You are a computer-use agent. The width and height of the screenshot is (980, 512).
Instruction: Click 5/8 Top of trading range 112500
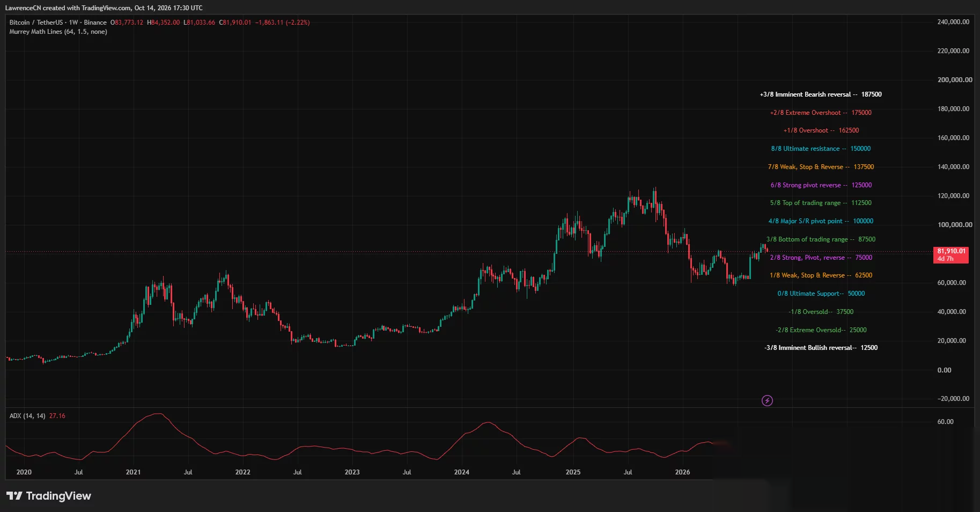(x=821, y=203)
